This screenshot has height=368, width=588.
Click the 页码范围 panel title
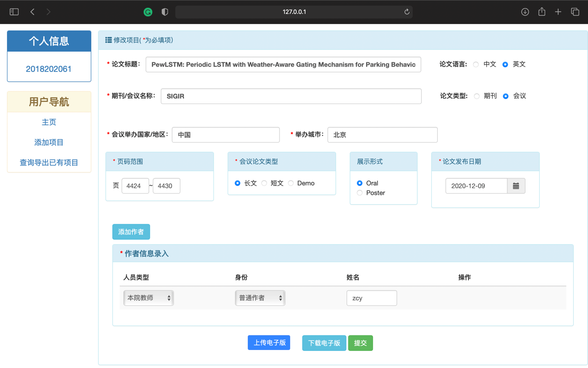tap(130, 161)
